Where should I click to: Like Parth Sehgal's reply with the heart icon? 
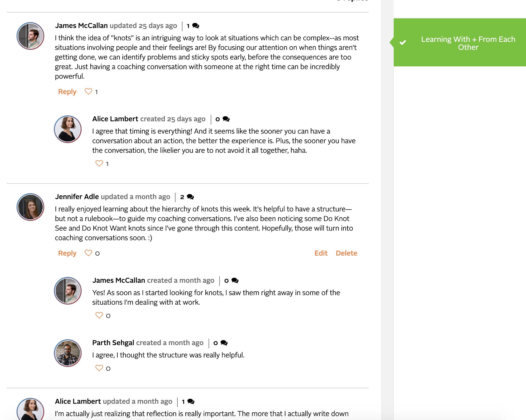click(x=99, y=368)
